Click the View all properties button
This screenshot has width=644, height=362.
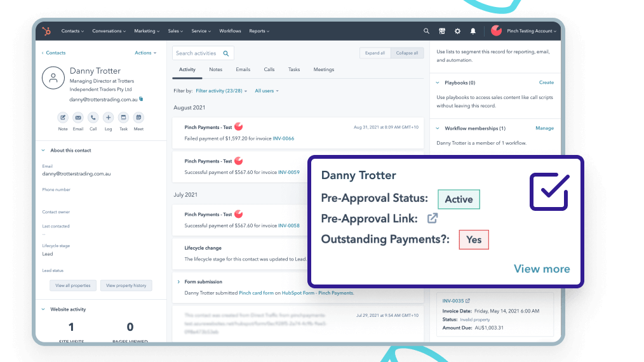(74, 286)
